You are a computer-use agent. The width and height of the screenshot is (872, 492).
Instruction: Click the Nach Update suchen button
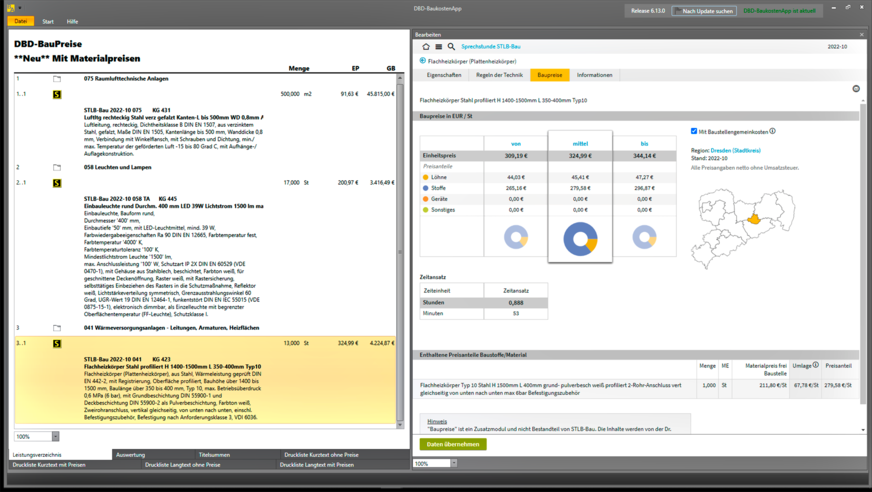point(704,11)
